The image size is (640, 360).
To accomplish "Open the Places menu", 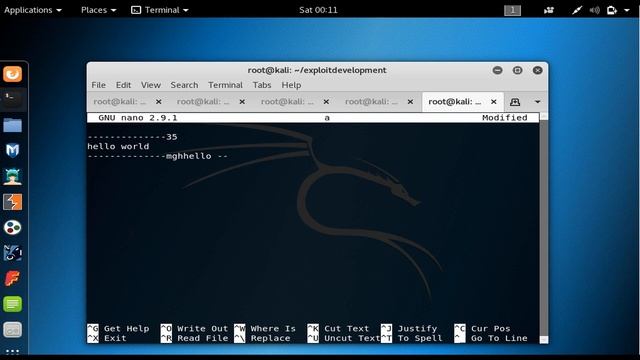I will (x=98, y=10).
